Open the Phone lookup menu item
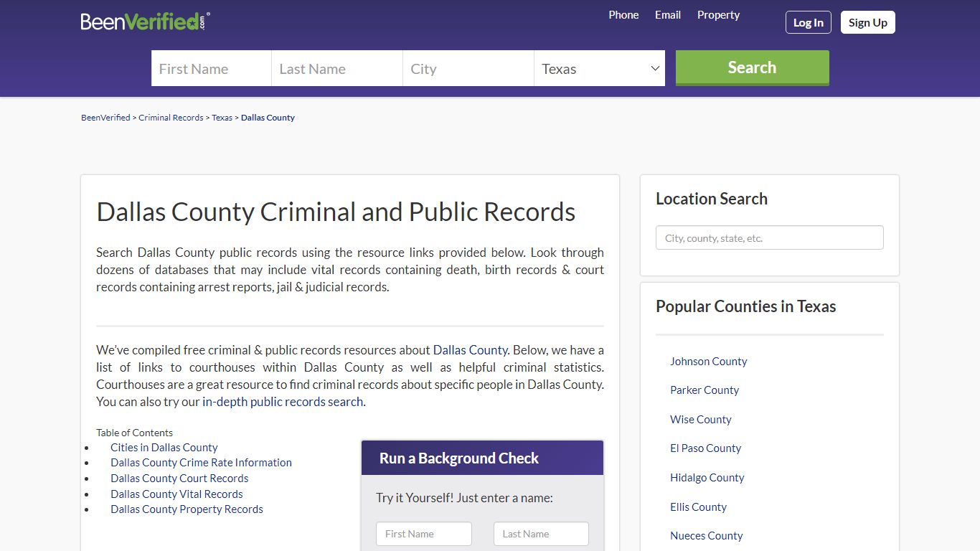Viewport: 980px width, 551px height. (x=623, y=15)
